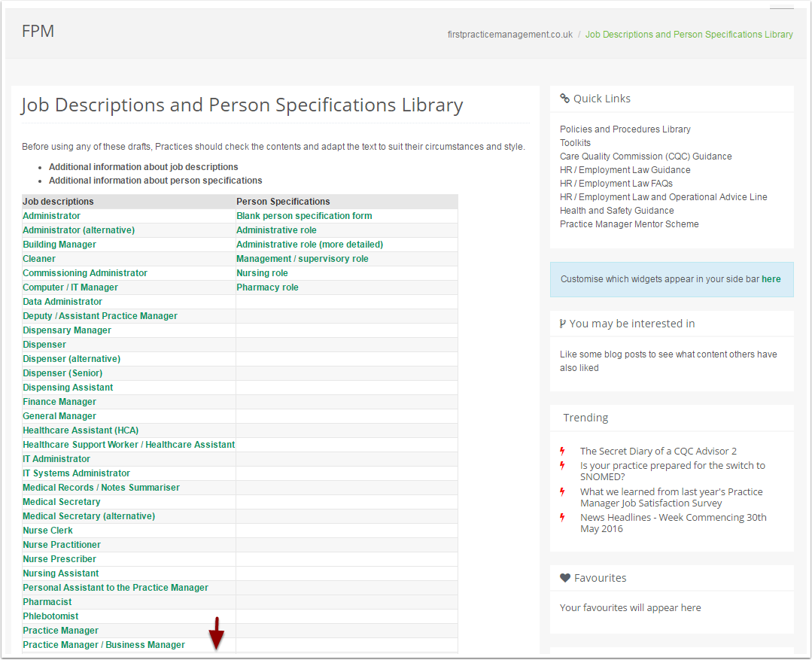Image resolution: width=812 pixels, height=660 pixels.
Task: Click the lightning icon beside News Headlines post
Action: 562,518
